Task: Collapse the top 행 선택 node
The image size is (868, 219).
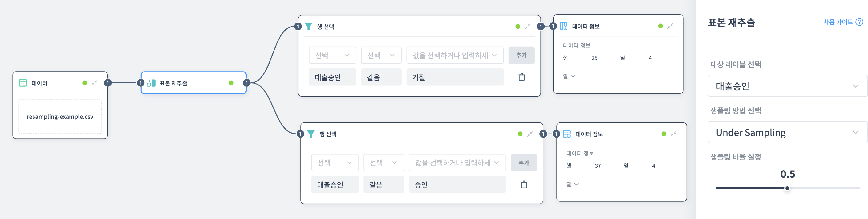Action: [x=527, y=27]
